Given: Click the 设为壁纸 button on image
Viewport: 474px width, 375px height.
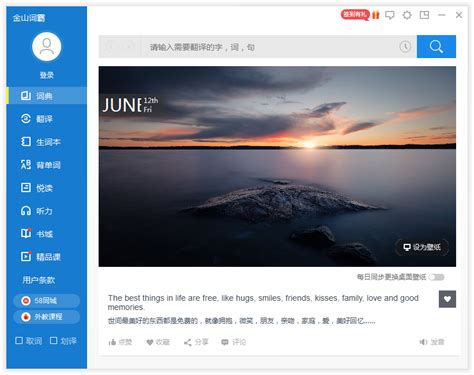Looking at the screenshot, I should tap(422, 247).
